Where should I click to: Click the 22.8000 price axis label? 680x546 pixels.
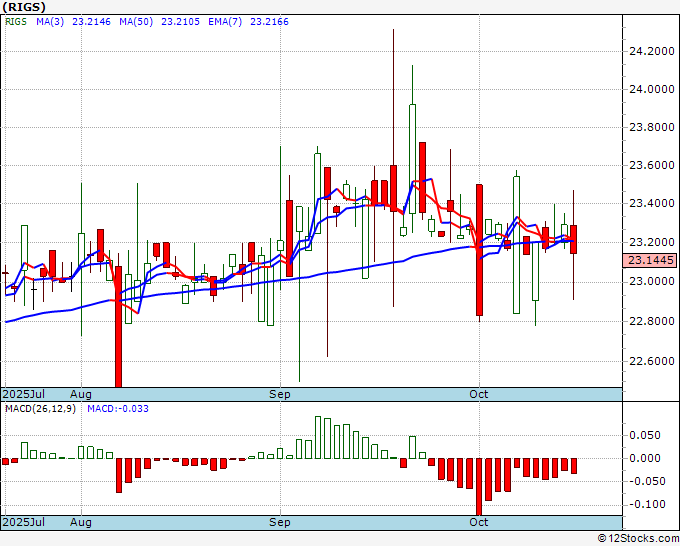(x=652, y=321)
